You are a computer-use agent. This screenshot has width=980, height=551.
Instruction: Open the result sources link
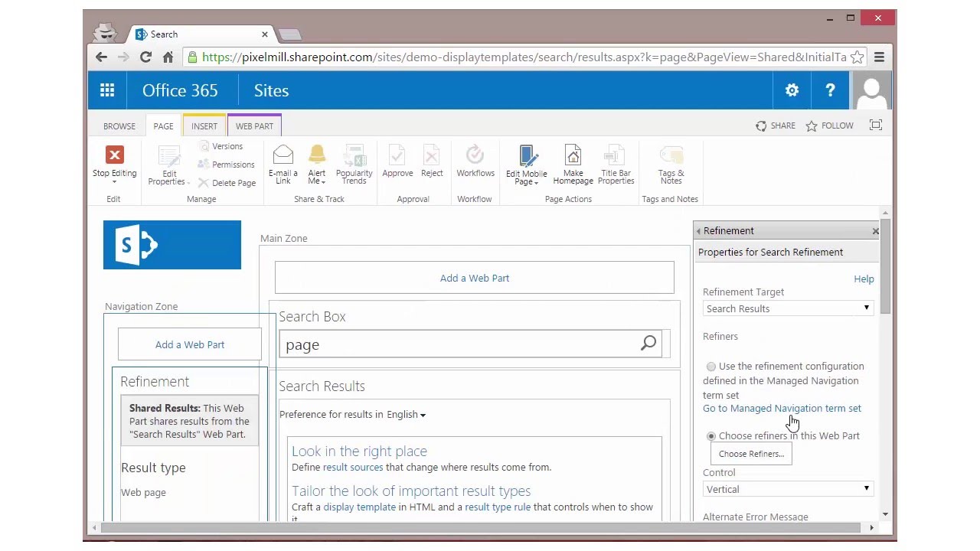(x=353, y=468)
